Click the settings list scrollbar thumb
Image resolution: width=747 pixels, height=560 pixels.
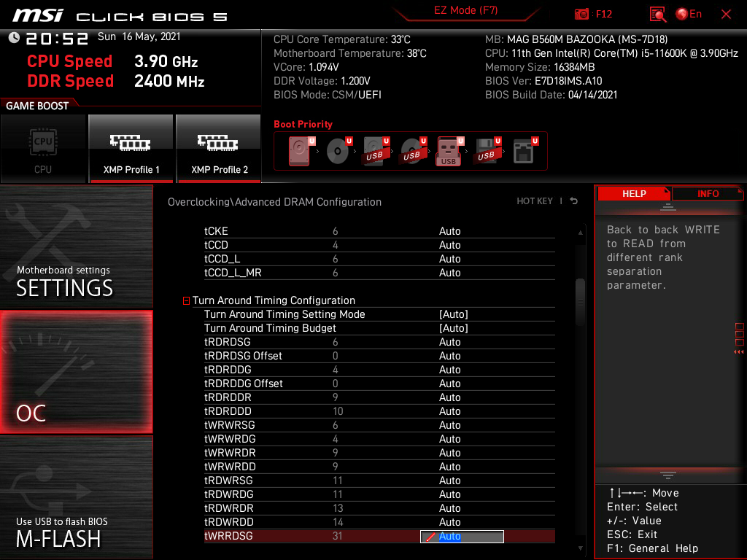point(580,302)
